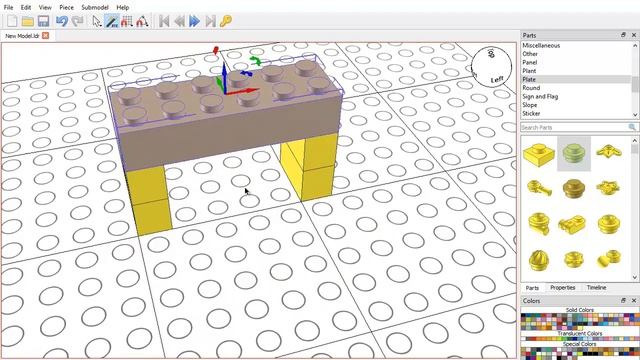Pick the square 1x1 plate thumbnail

pyautogui.click(x=539, y=154)
